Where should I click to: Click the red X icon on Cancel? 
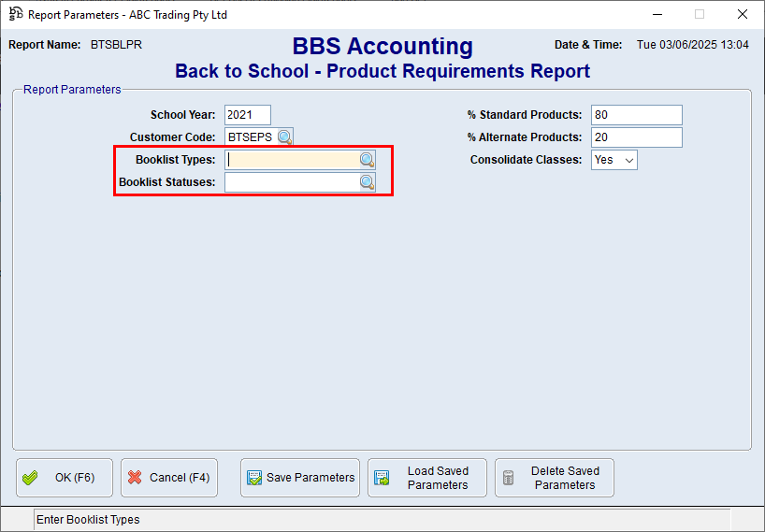135,478
